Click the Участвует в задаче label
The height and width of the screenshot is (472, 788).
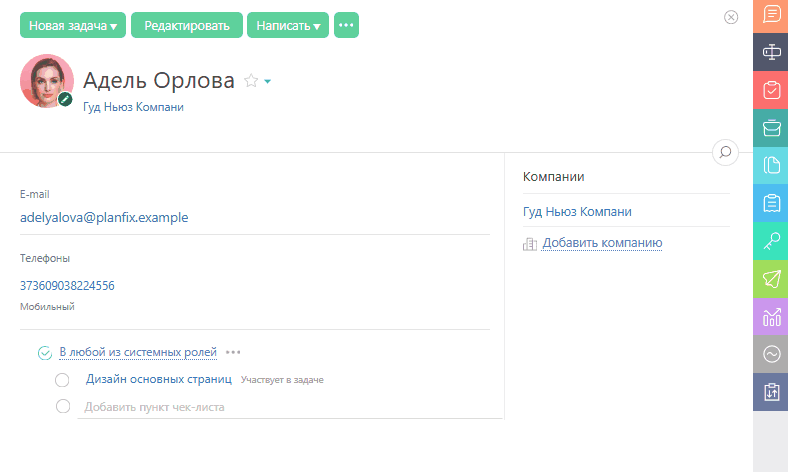[282, 380]
